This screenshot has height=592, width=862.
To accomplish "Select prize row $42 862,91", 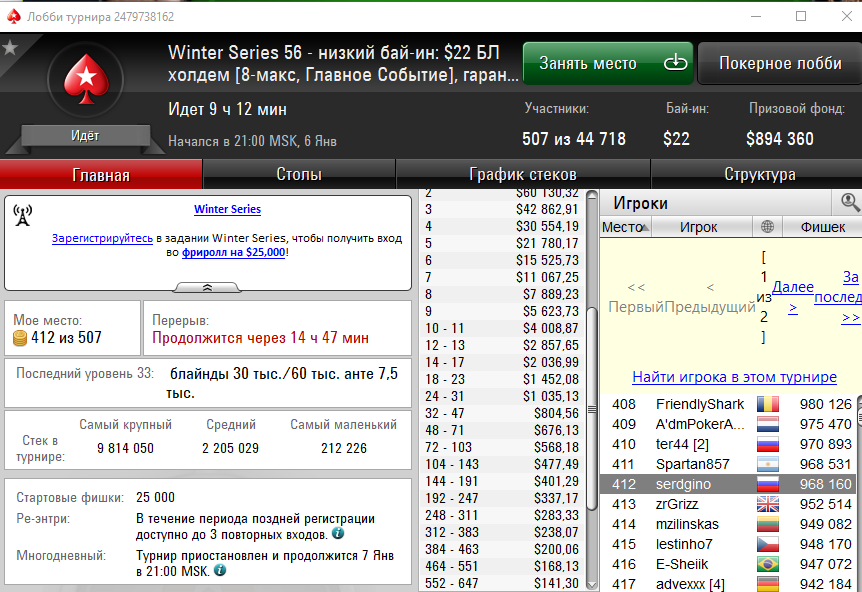I will [x=502, y=209].
